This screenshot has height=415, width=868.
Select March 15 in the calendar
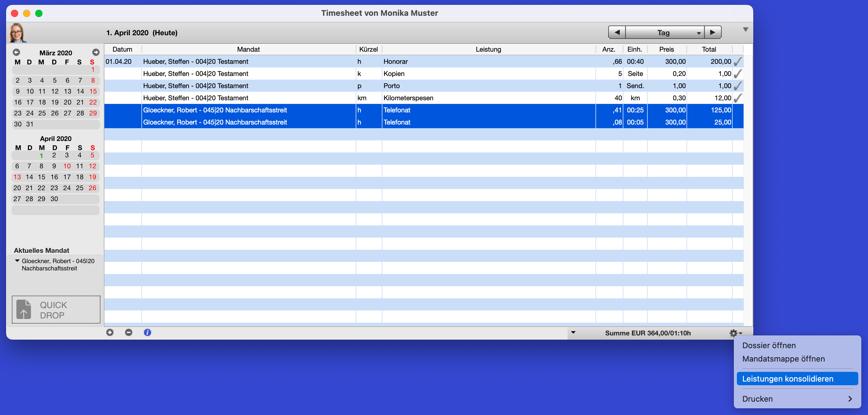[x=93, y=91]
